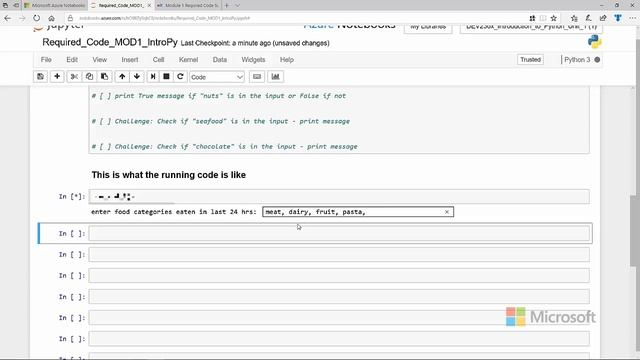Cut the selected cell
Image resolution: width=640 pixels, height=360 pixels.
click(74, 77)
